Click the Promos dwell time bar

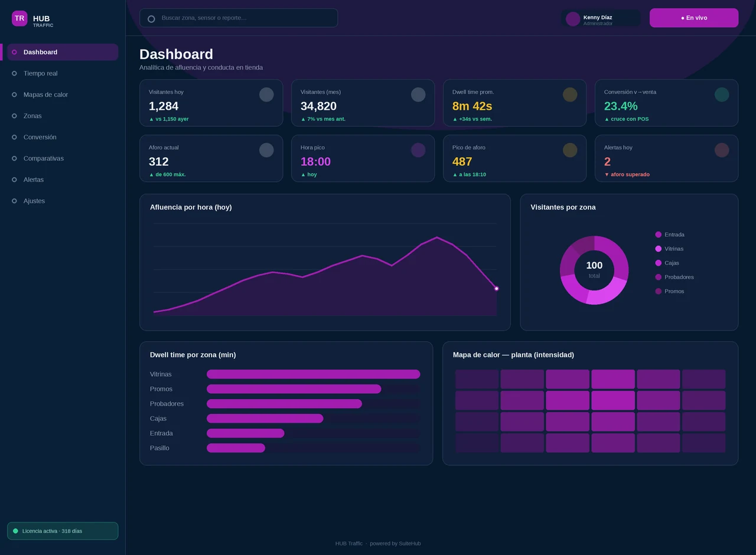coord(294,389)
